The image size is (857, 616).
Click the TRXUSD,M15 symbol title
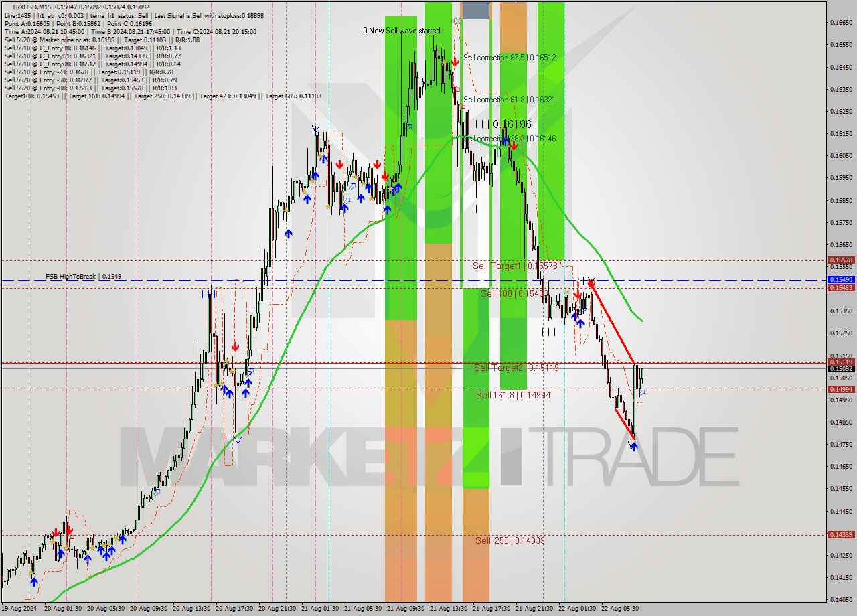click(x=31, y=7)
